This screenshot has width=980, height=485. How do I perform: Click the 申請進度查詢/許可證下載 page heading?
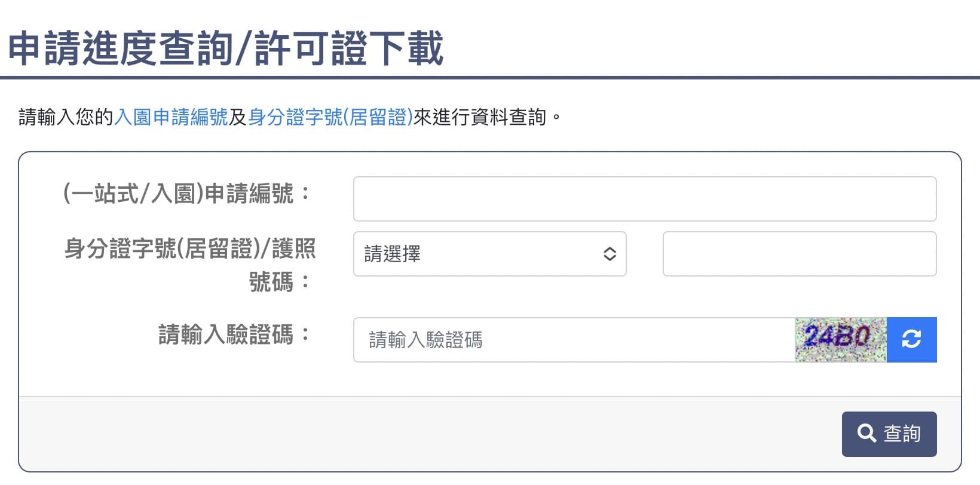pyautogui.click(x=226, y=49)
